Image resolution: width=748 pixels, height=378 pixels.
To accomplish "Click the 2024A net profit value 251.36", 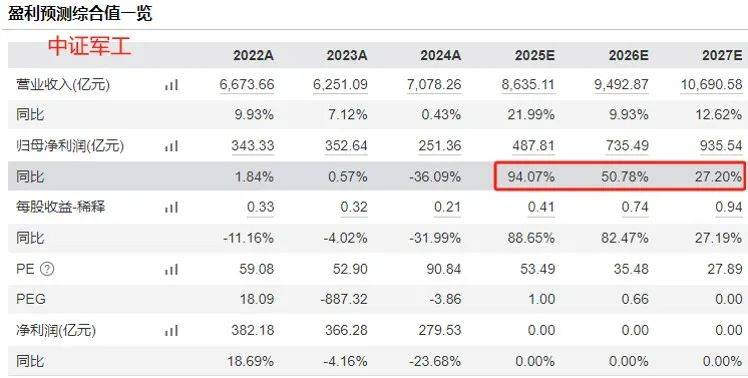I will tap(440, 146).
